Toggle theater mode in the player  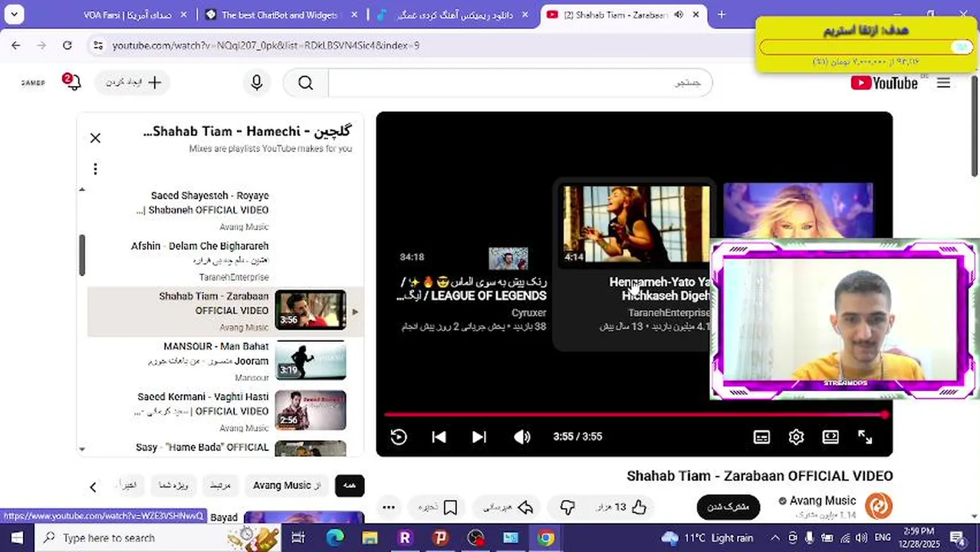click(830, 437)
